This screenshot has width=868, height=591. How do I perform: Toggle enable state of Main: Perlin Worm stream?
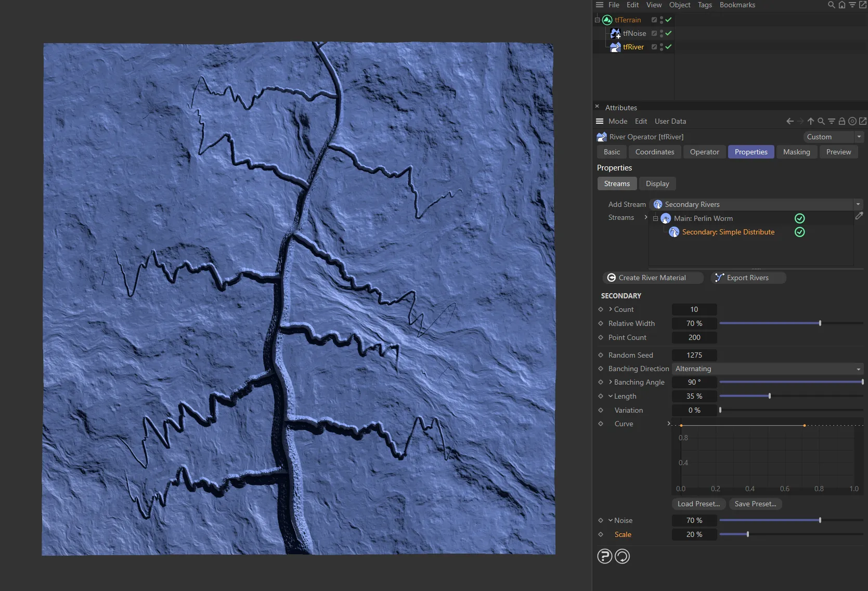tap(799, 218)
